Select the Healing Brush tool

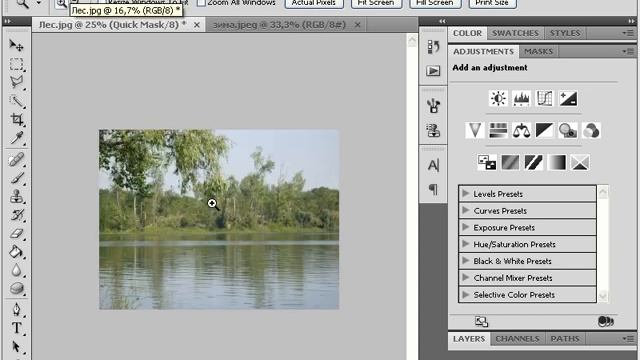16,160
